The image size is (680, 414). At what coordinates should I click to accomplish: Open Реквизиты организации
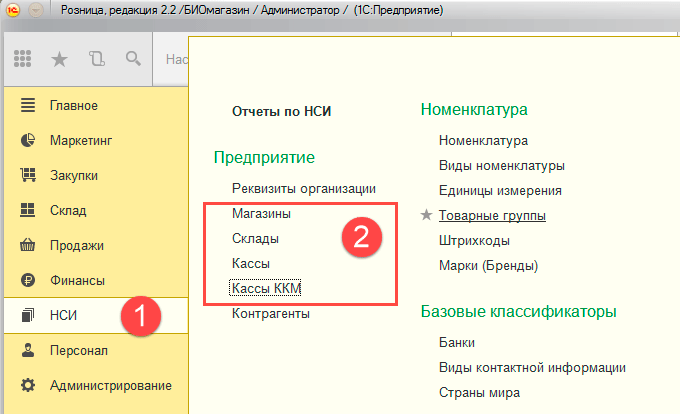[x=304, y=189]
